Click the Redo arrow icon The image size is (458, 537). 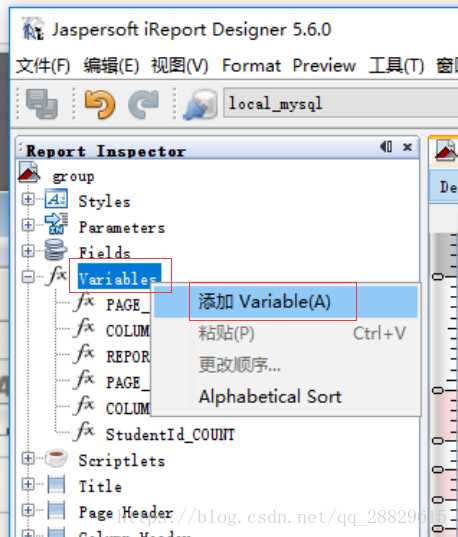pyautogui.click(x=144, y=104)
